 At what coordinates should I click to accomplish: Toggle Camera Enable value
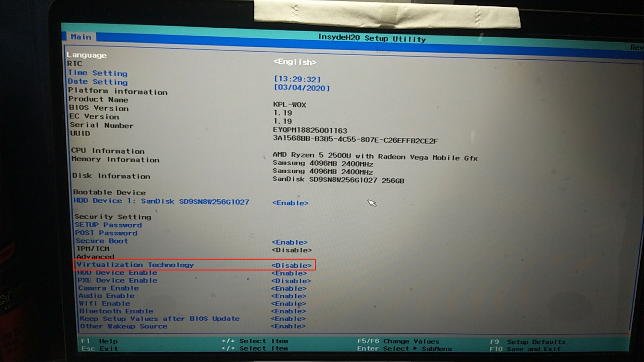(288, 289)
